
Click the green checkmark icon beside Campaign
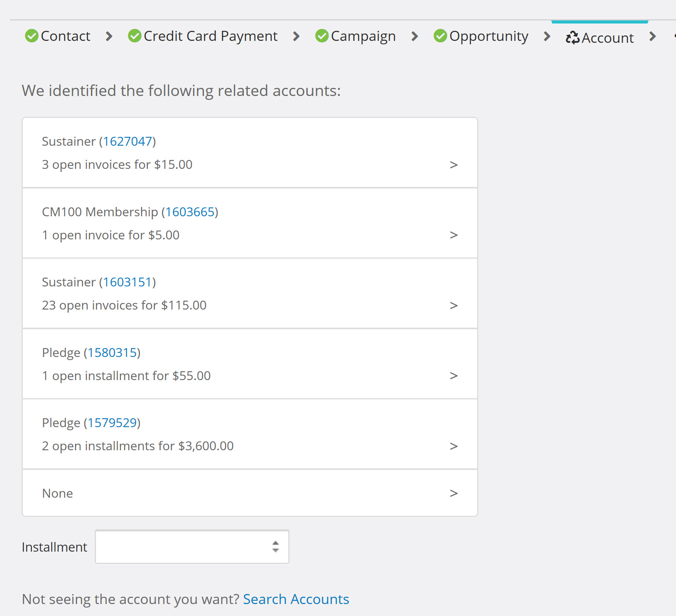coord(322,36)
